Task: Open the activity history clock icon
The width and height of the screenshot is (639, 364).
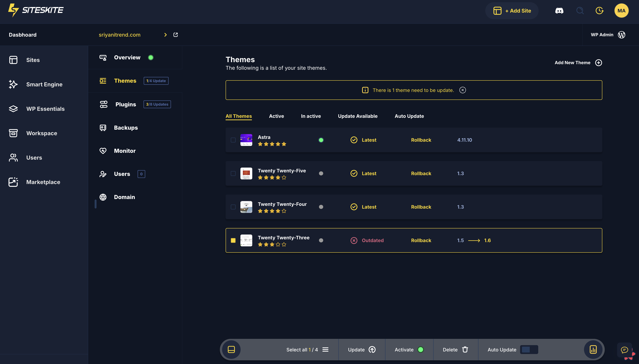Action: pyautogui.click(x=599, y=11)
